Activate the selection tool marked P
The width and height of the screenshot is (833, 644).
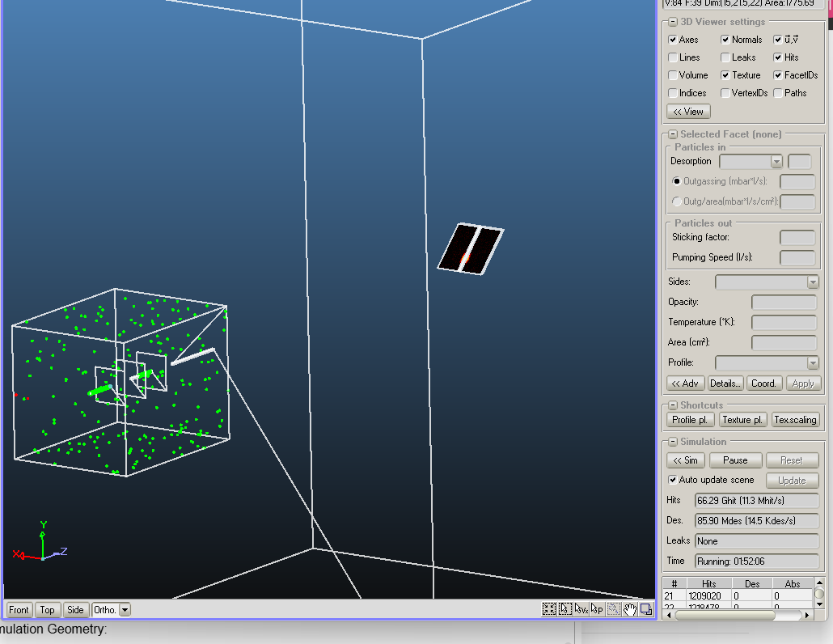pos(597,609)
